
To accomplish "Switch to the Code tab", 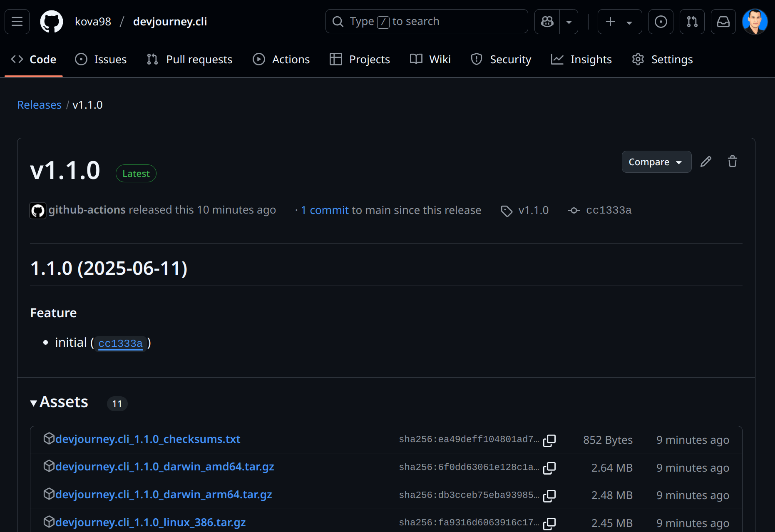I will pyautogui.click(x=34, y=60).
